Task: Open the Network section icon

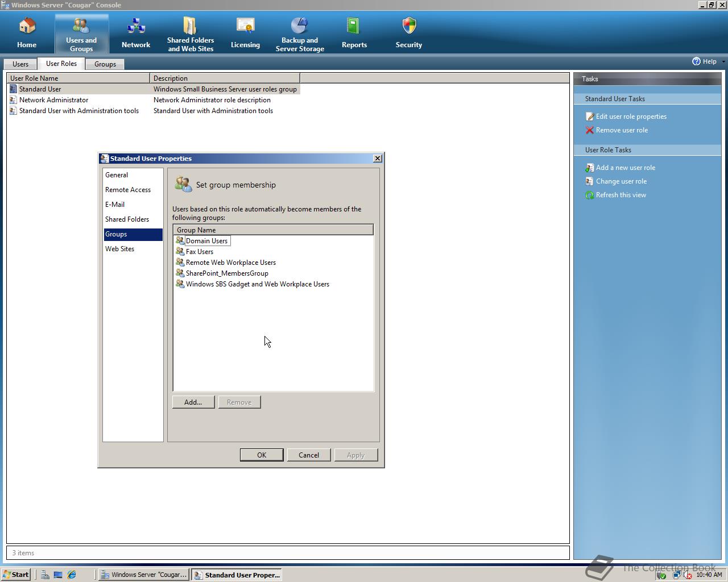Action: (x=136, y=27)
